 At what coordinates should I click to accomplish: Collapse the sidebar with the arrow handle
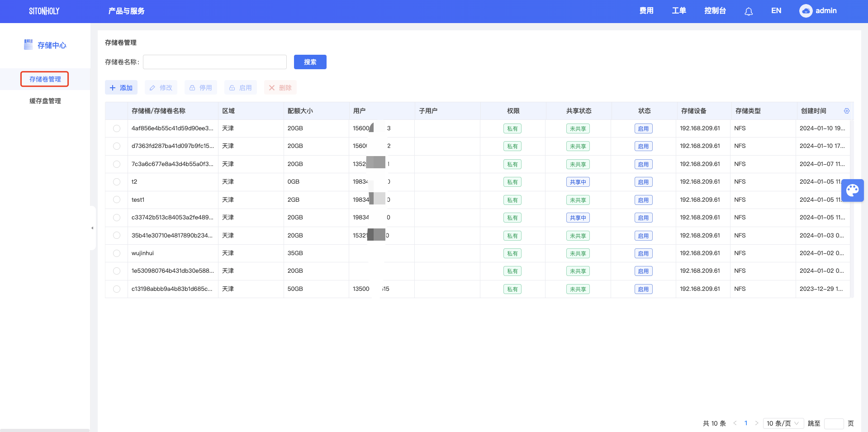click(x=92, y=228)
